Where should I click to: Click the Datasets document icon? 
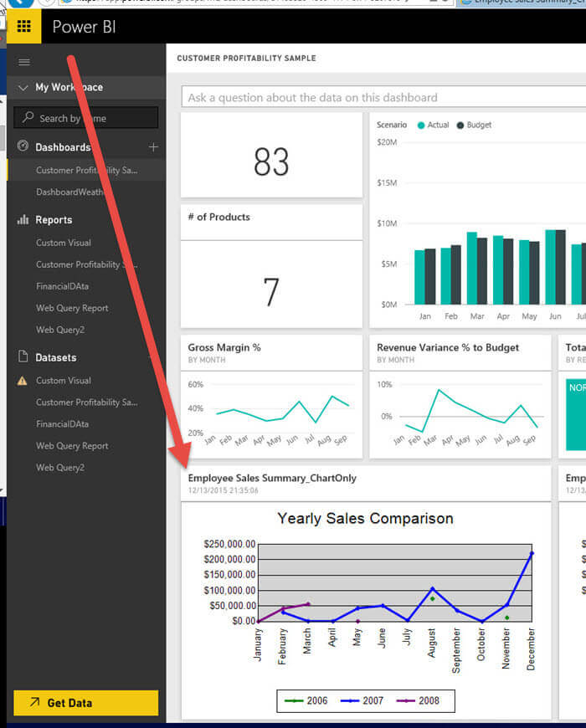click(23, 356)
